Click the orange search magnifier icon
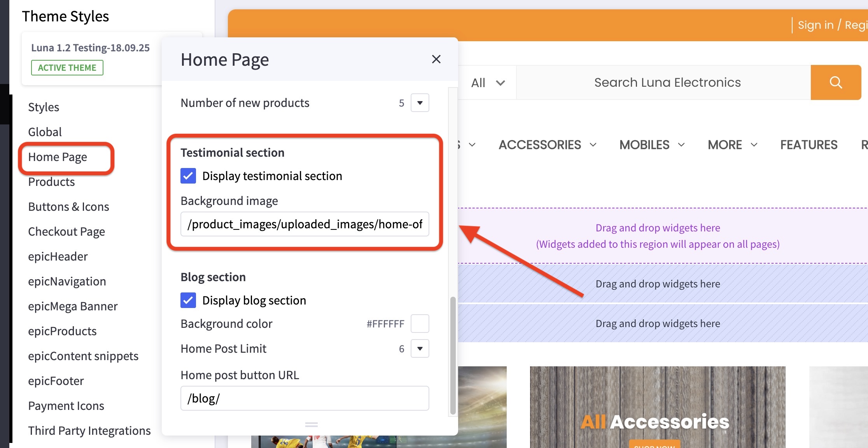 coord(836,82)
